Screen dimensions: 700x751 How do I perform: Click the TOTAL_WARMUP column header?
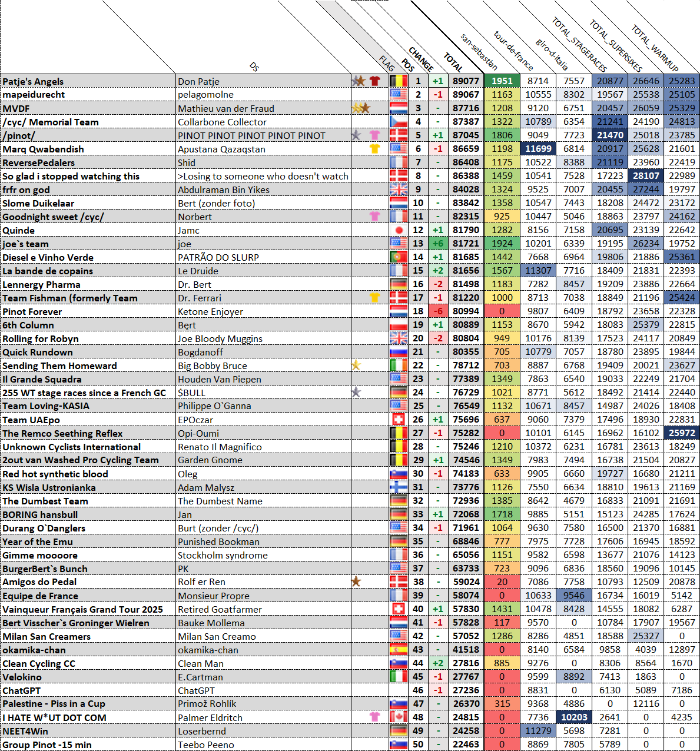655,48
